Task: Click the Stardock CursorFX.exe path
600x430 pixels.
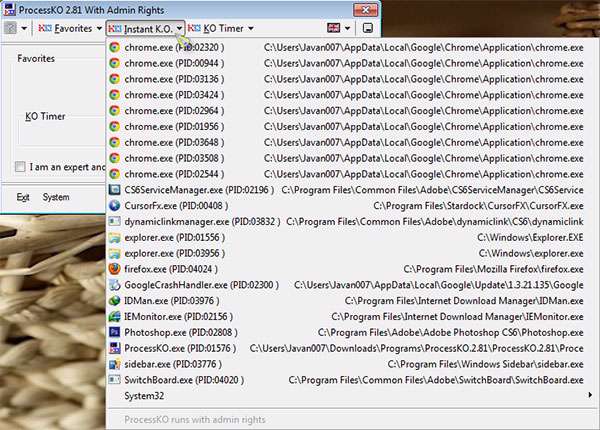Action: point(478,206)
